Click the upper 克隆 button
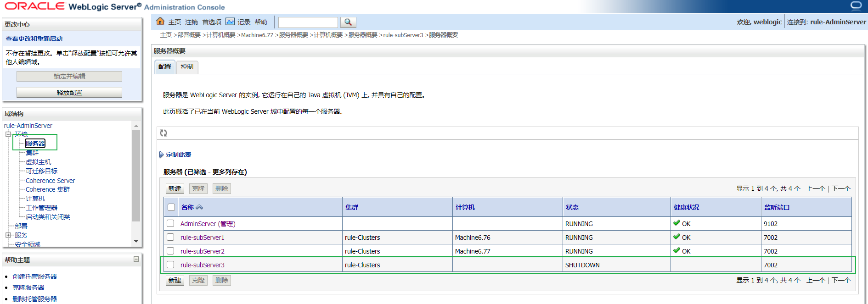 click(198, 188)
